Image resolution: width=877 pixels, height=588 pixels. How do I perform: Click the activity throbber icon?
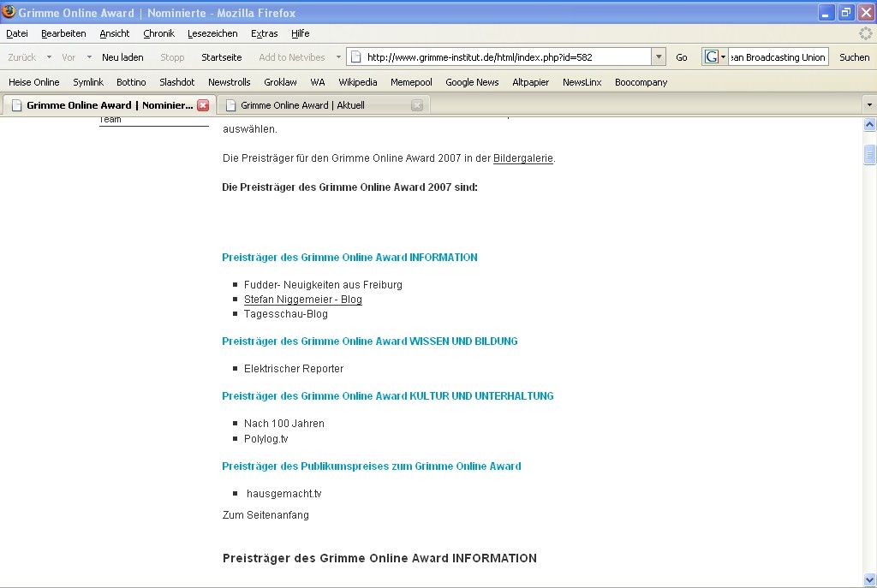865,33
